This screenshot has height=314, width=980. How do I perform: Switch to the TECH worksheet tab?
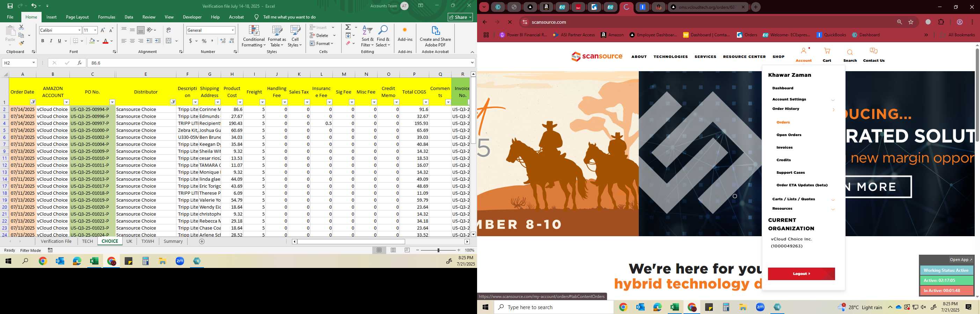click(x=87, y=241)
